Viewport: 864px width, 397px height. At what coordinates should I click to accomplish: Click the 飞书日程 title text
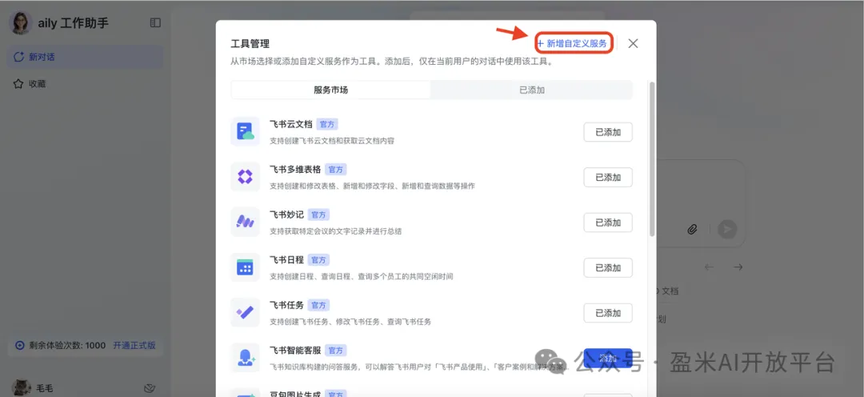[x=287, y=260]
